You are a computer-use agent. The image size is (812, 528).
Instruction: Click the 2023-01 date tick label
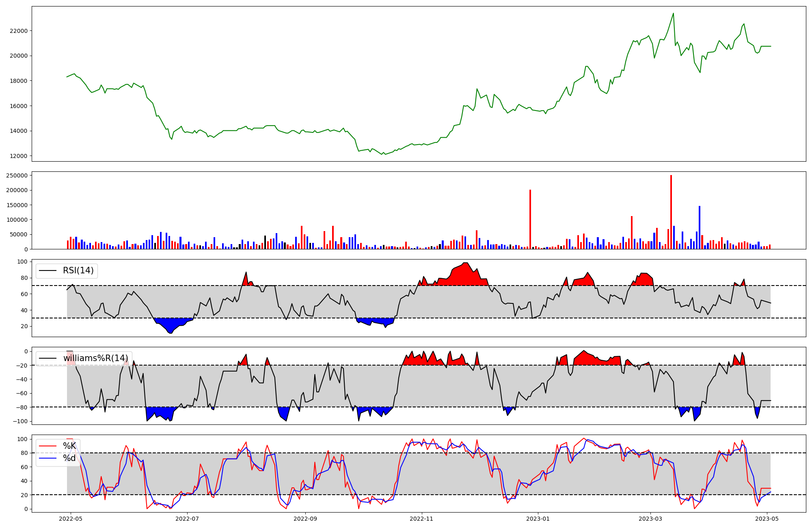(538, 519)
